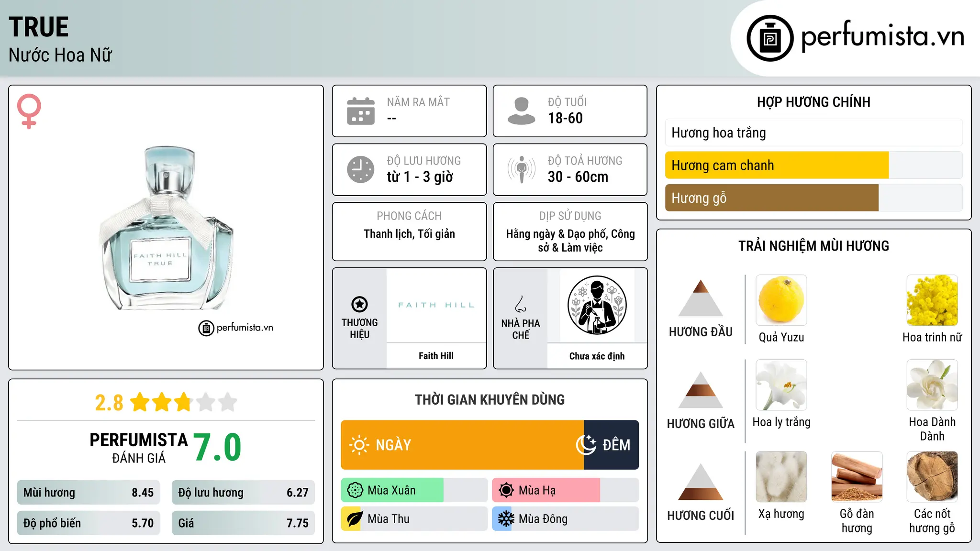Screen dimensions: 980x551
Task: Click the gold star rating row
Action: click(x=184, y=402)
